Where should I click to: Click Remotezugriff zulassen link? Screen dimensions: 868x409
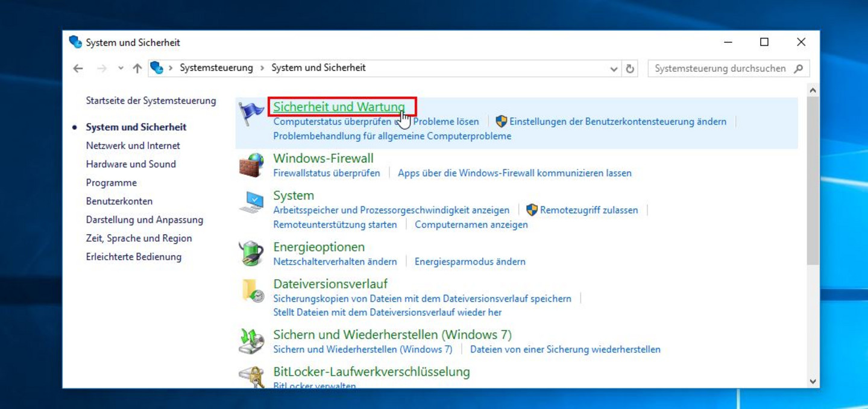(589, 210)
